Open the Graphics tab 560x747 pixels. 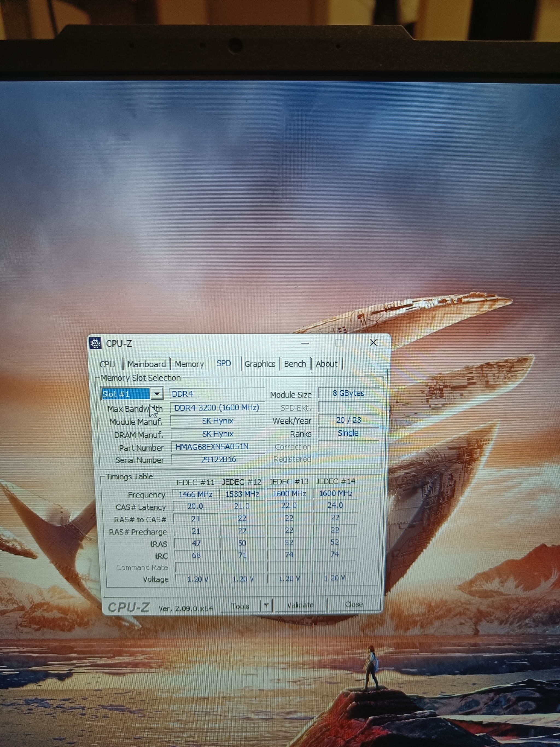pos(260,364)
